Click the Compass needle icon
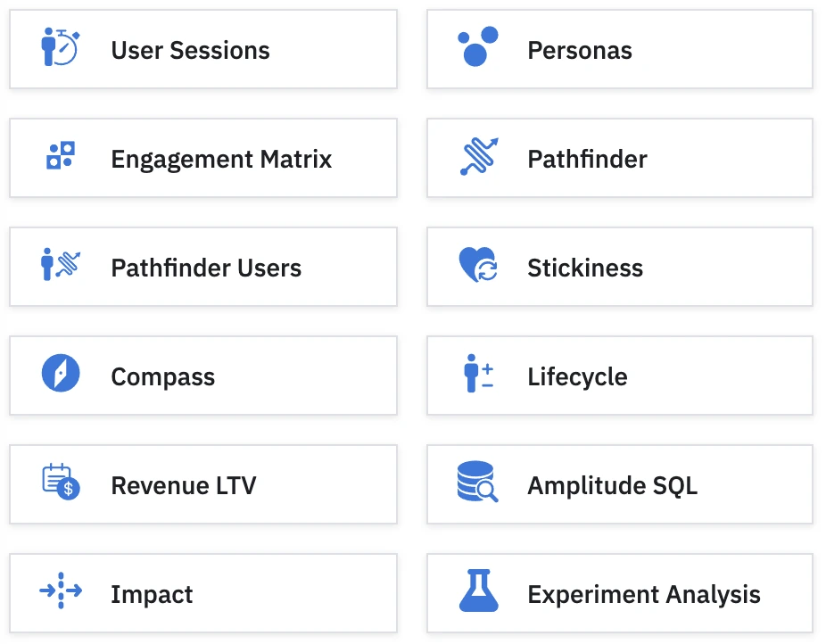 60,374
